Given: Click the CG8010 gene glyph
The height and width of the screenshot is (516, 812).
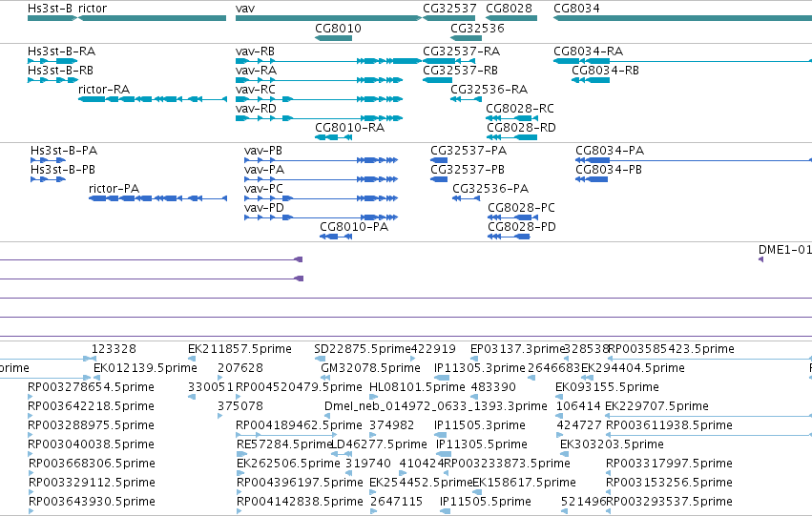Looking at the screenshot, I should [x=334, y=38].
